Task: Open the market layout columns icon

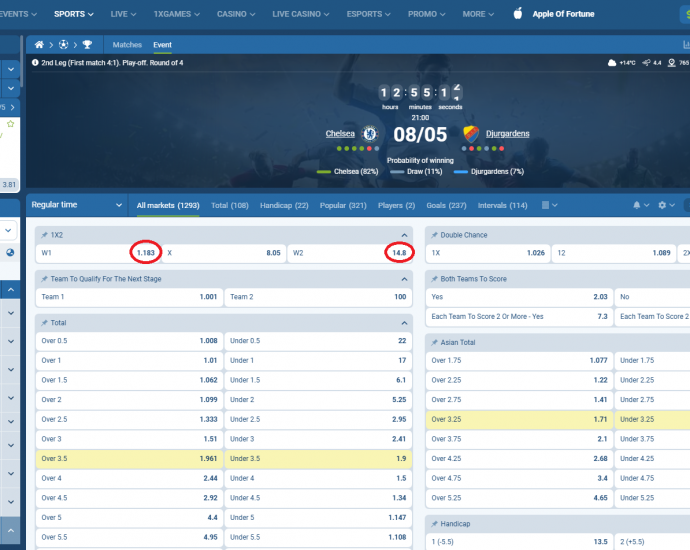Action: tap(545, 205)
